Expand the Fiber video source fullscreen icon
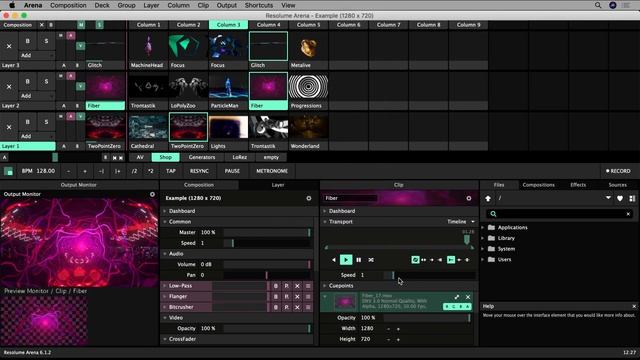 (457, 297)
